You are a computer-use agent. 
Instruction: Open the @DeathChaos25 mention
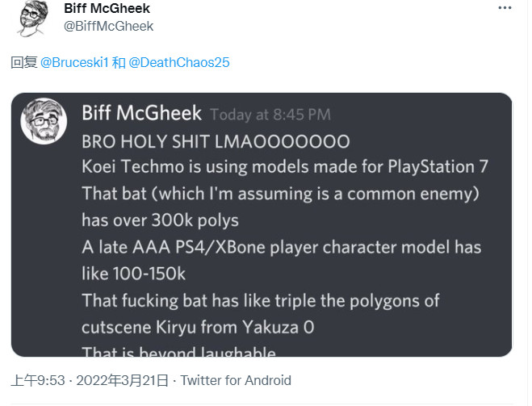pyautogui.click(x=180, y=62)
